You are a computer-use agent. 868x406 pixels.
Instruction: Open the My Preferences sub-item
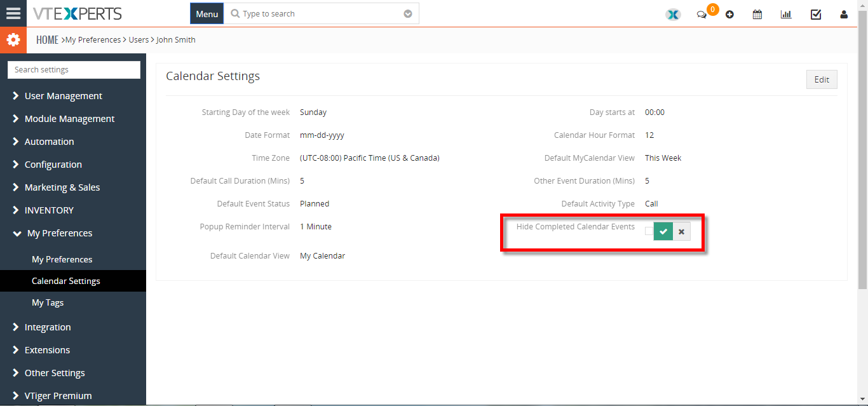pyautogui.click(x=62, y=259)
